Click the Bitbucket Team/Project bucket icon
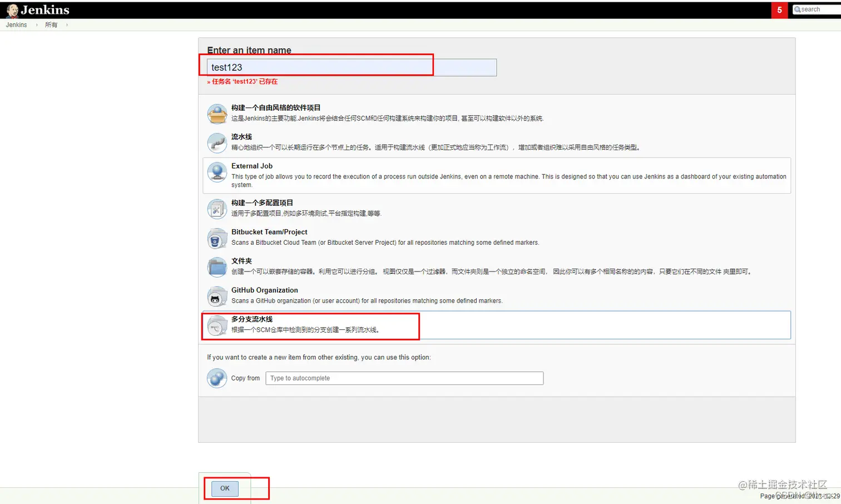 [x=217, y=238]
